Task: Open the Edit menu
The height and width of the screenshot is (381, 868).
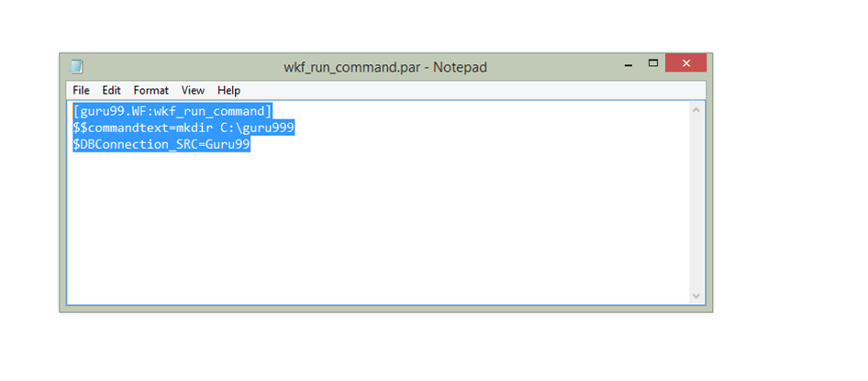Action: pyautogui.click(x=111, y=90)
